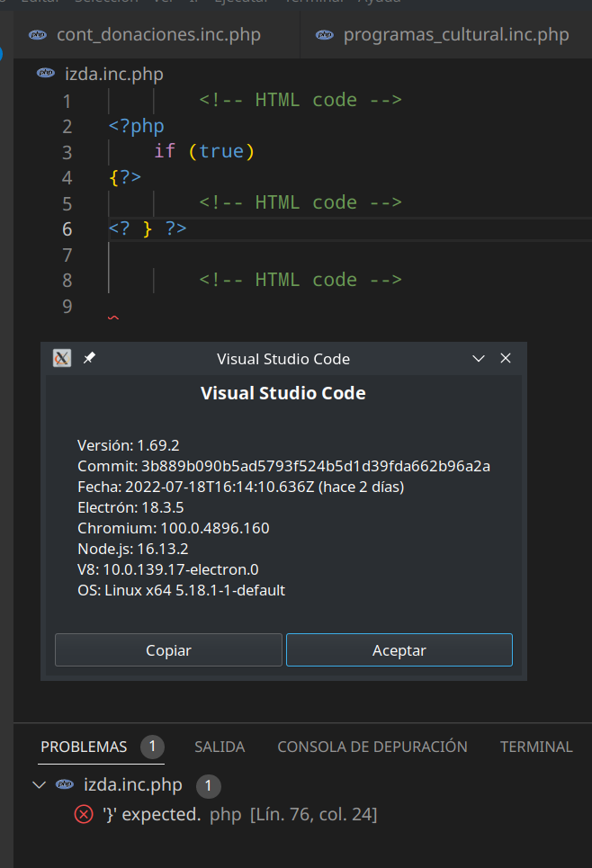Click the PHP icon on cont_donaciones.inc.php tab
Viewport: 592px width, 868px height.
click(x=36, y=34)
